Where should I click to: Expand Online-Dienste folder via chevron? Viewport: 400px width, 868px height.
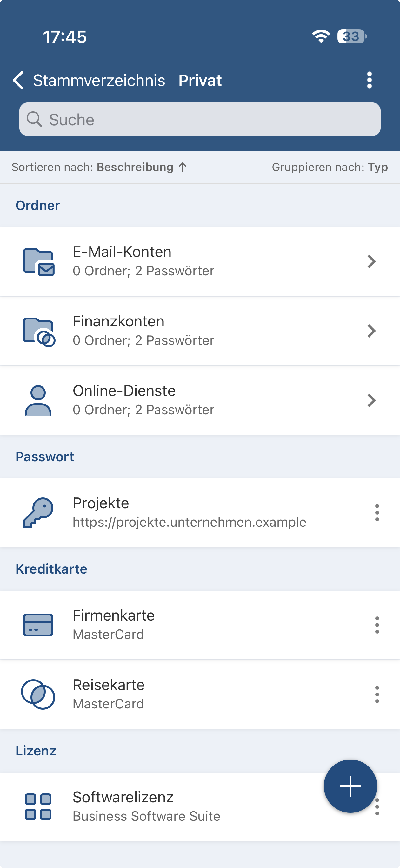(371, 400)
